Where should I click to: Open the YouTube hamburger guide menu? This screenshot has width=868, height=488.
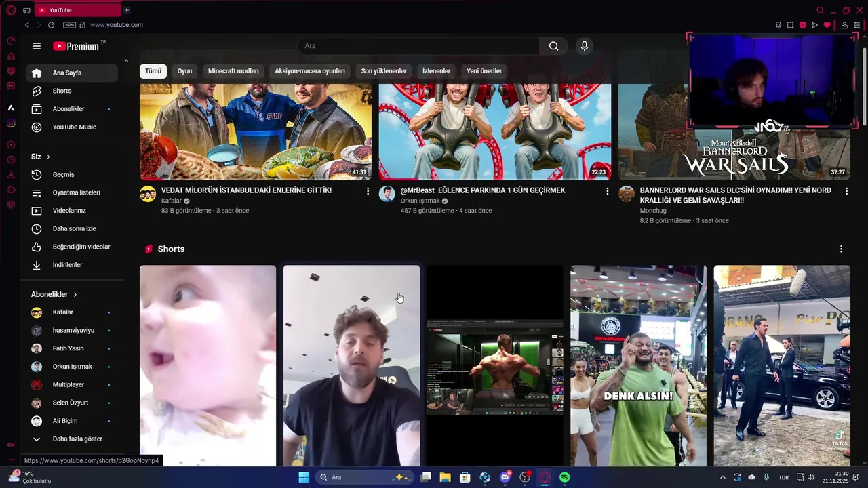pos(37,46)
